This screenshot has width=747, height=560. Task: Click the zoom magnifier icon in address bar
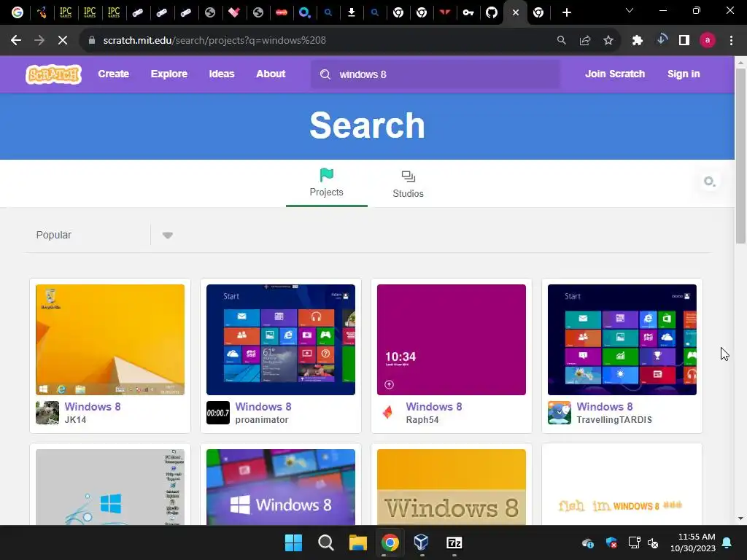pyautogui.click(x=562, y=41)
